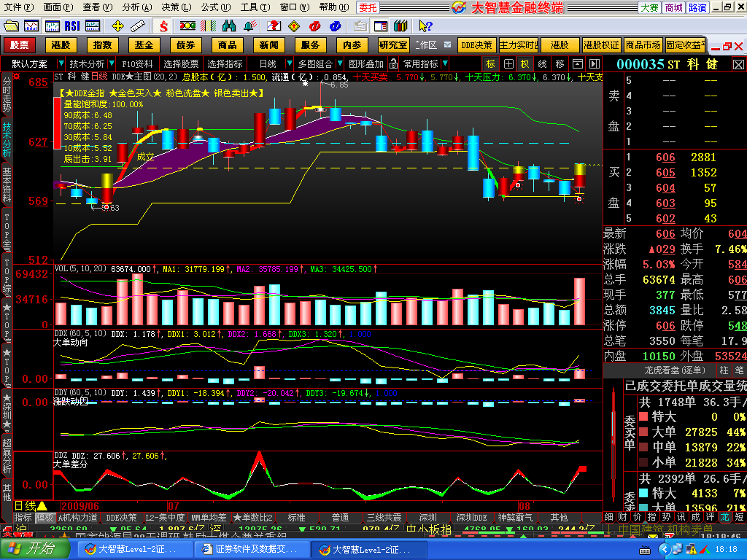
Task: Click the 开始 Start button
Action: pos(34,548)
